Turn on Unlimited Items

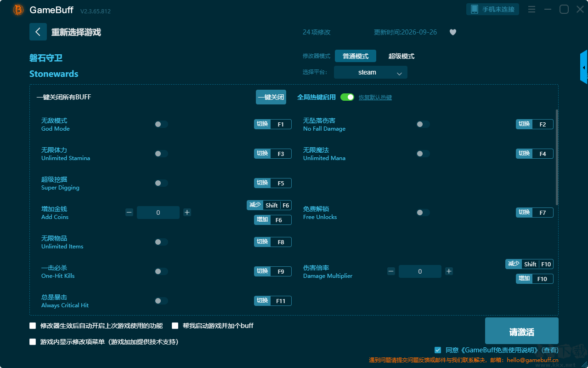[161, 242]
